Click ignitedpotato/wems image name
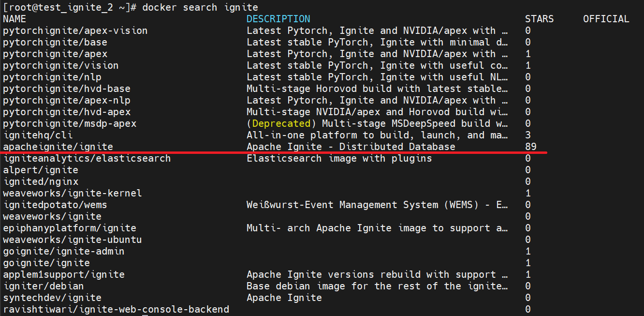Screen dimensions: 644x316 point(55,205)
